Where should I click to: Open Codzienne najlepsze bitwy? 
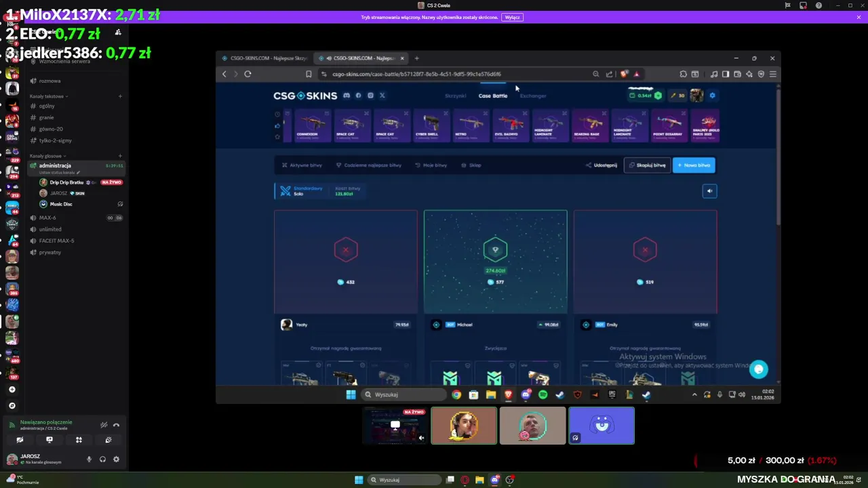tap(369, 165)
